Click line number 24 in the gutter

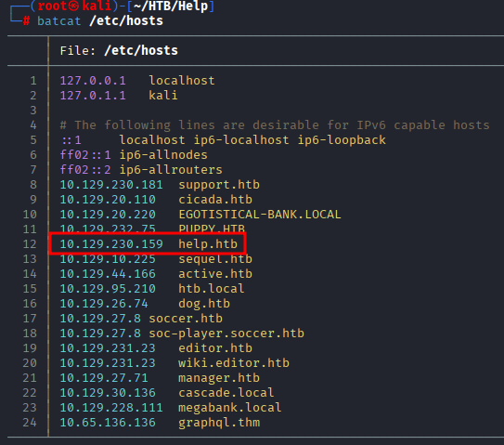[30, 423]
